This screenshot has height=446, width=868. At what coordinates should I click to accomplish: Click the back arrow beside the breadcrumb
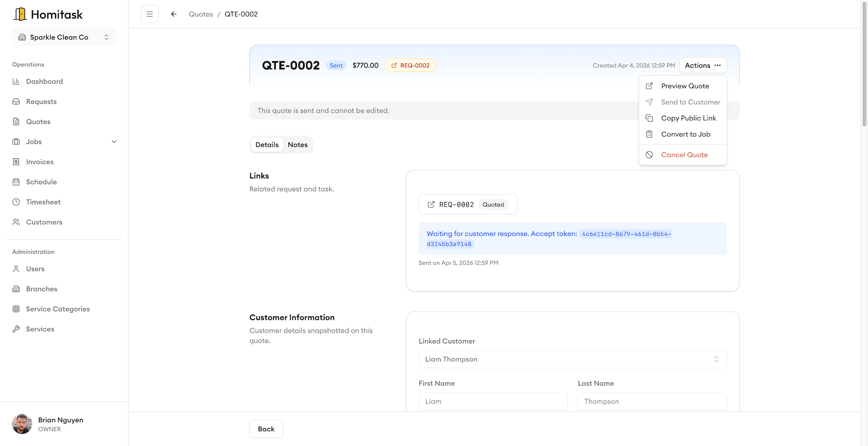(174, 14)
